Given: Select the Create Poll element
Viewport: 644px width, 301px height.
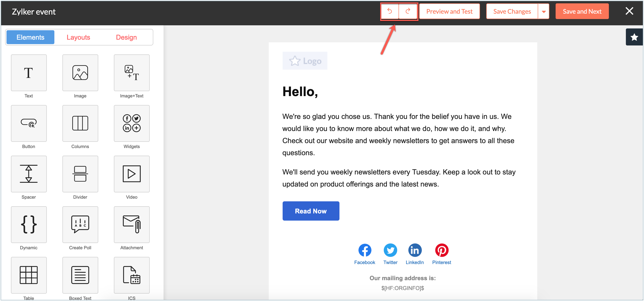Looking at the screenshot, I should tap(80, 224).
